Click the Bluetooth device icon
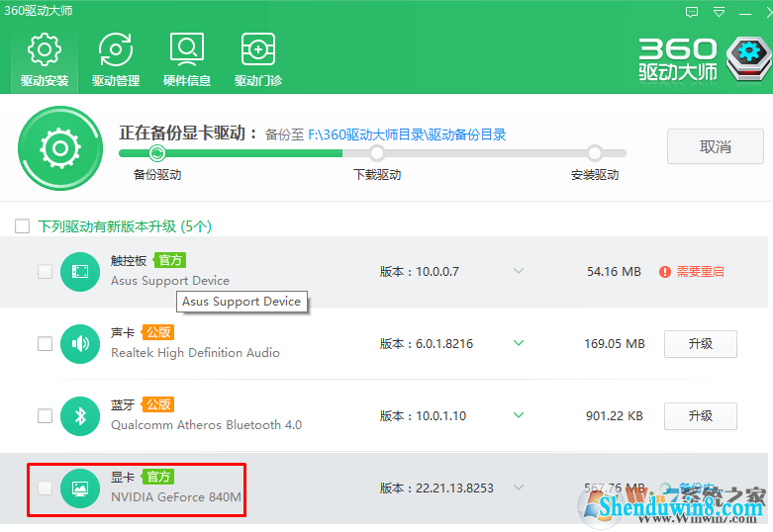773x532 pixels. (x=80, y=416)
